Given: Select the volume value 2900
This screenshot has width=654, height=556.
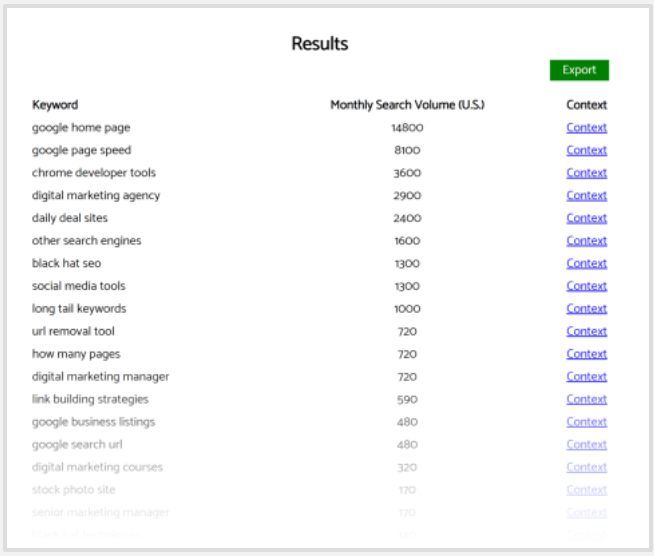Looking at the screenshot, I should [x=407, y=196].
